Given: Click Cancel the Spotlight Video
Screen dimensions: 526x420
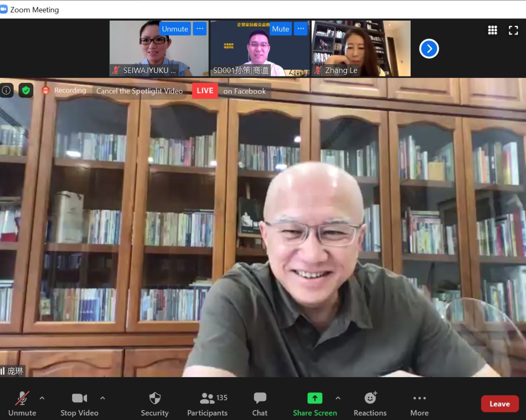Looking at the screenshot, I should tap(140, 91).
